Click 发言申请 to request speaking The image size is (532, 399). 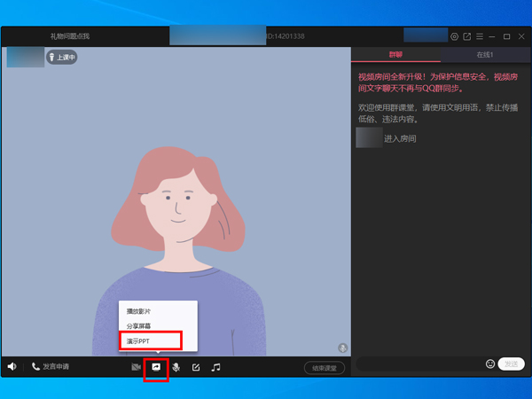click(50, 366)
